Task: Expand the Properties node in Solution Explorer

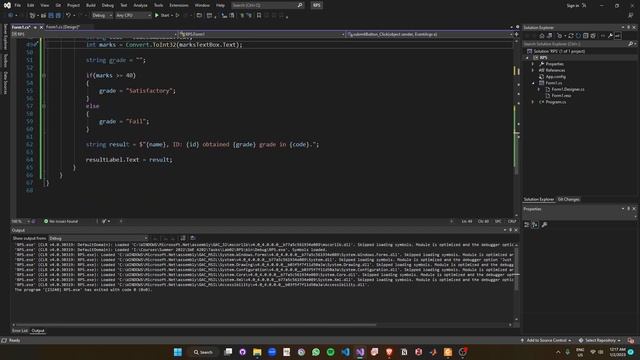Action: pyautogui.click(x=533, y=64)
